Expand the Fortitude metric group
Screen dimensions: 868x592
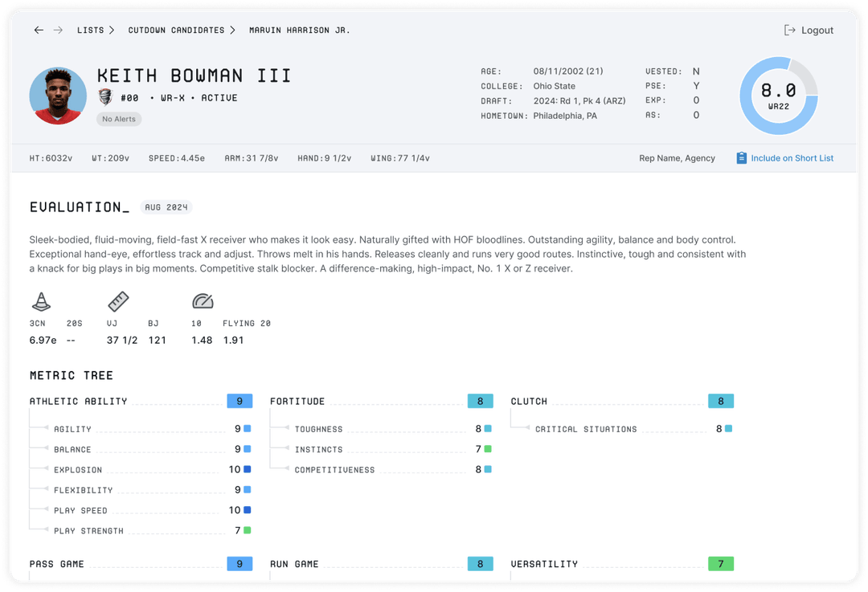(x=297, y=402)
